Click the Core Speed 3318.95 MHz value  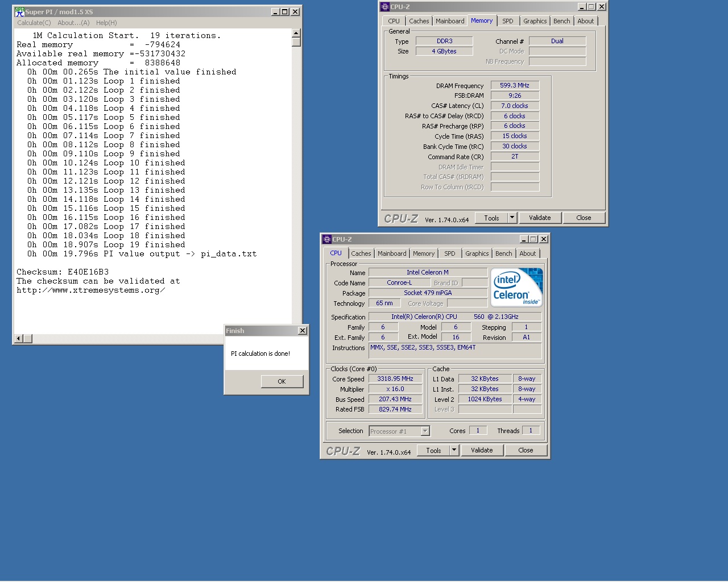[395, 379]
